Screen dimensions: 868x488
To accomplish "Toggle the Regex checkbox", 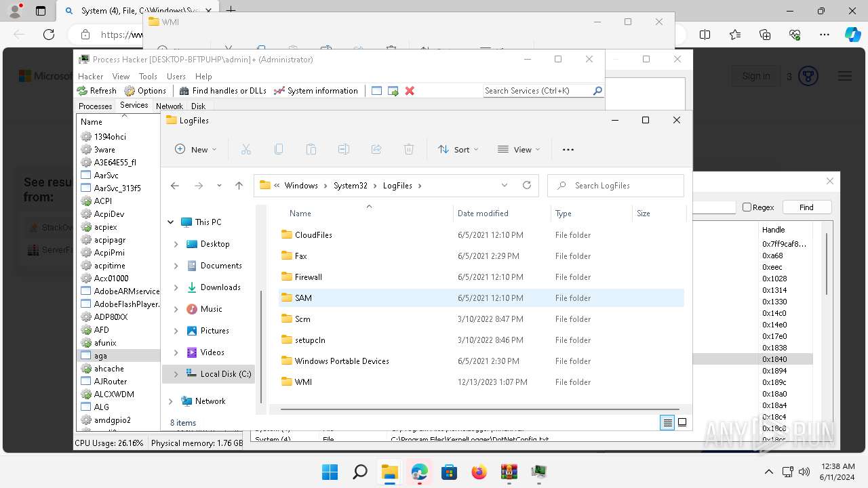I will pos(747,207).
